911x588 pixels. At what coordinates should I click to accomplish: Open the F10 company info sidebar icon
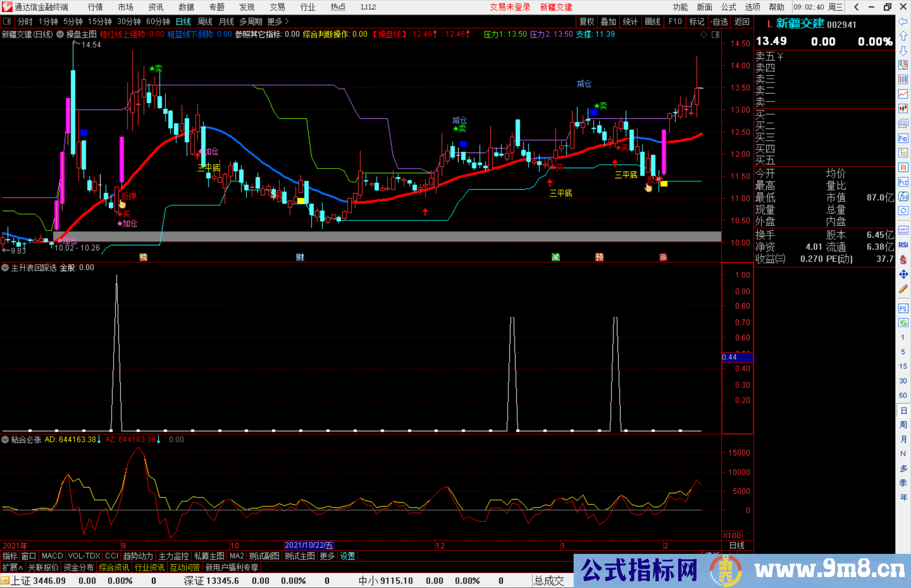(903, 138)
